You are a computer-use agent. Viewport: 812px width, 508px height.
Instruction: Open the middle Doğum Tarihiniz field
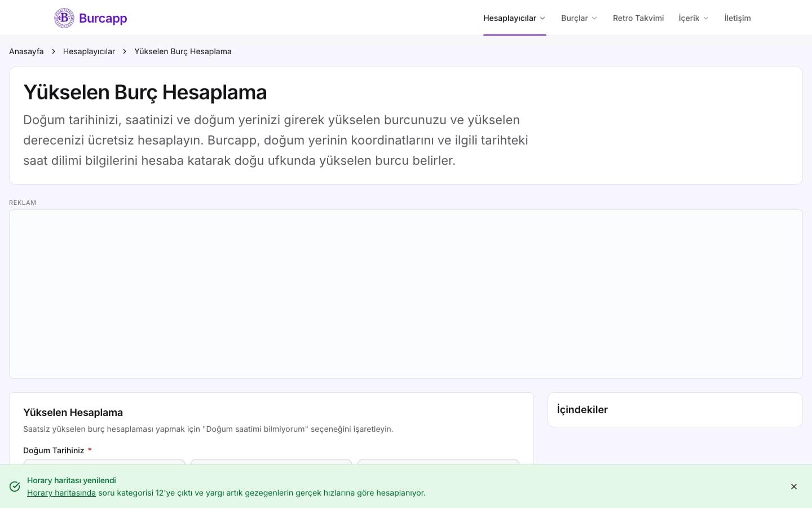point(271,462)
